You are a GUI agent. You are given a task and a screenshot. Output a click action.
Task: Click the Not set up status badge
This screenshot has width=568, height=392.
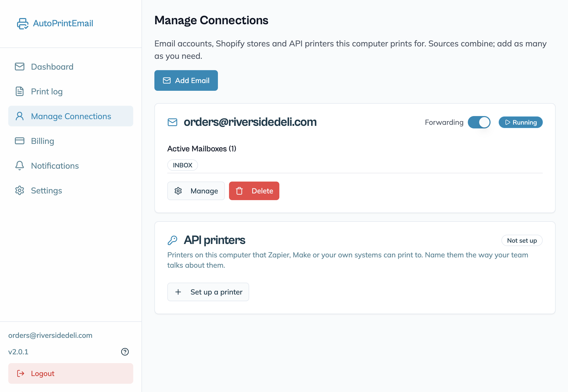click(x=522, y=240)
